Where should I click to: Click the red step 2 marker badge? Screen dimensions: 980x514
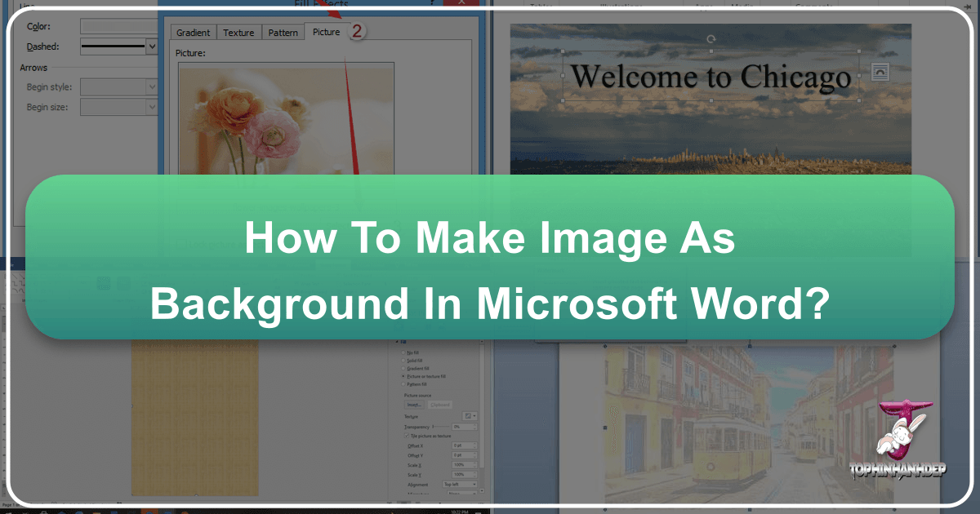click(x=357, y=32)
